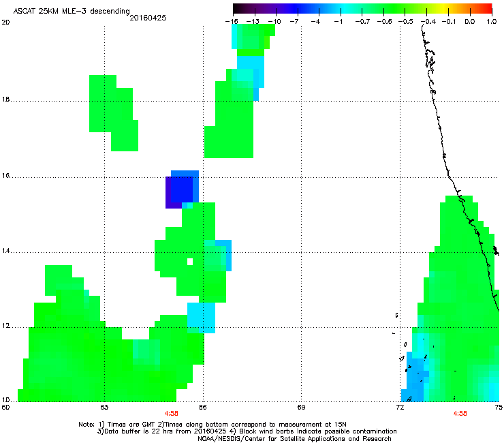Click the small white hole in the green patch near 14N
Screen dimensions: 504x443
(x=190, y=262)
